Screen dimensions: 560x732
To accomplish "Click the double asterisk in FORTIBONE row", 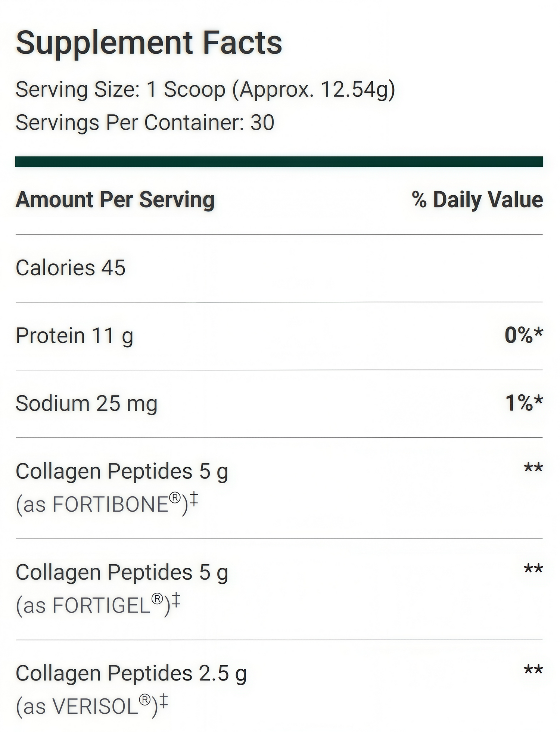I will pos(533,468).
